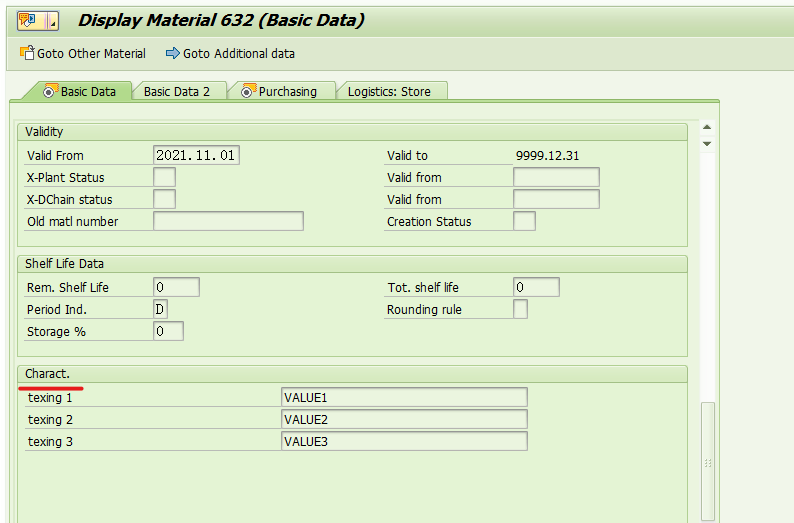Viewport: 794px width, 523px height.
Task: Click the Purchasing tab icon
Action: [248, 91]
